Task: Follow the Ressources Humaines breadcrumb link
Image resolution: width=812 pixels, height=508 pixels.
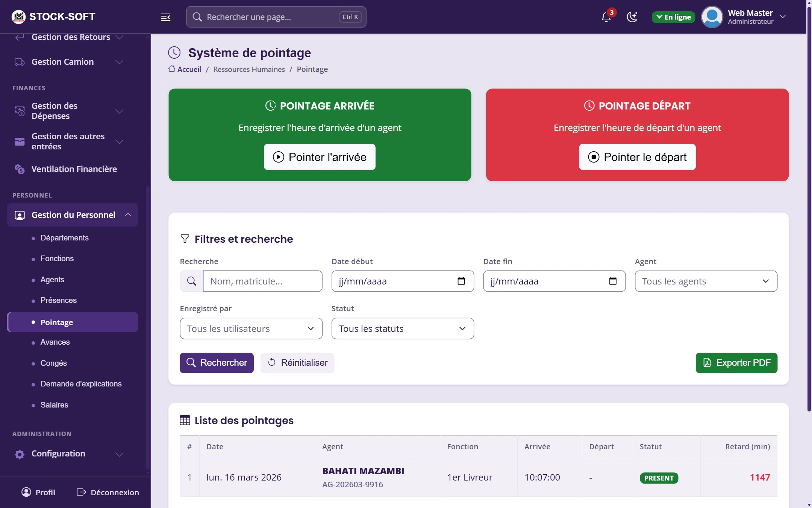Action: tap(249, 69)
